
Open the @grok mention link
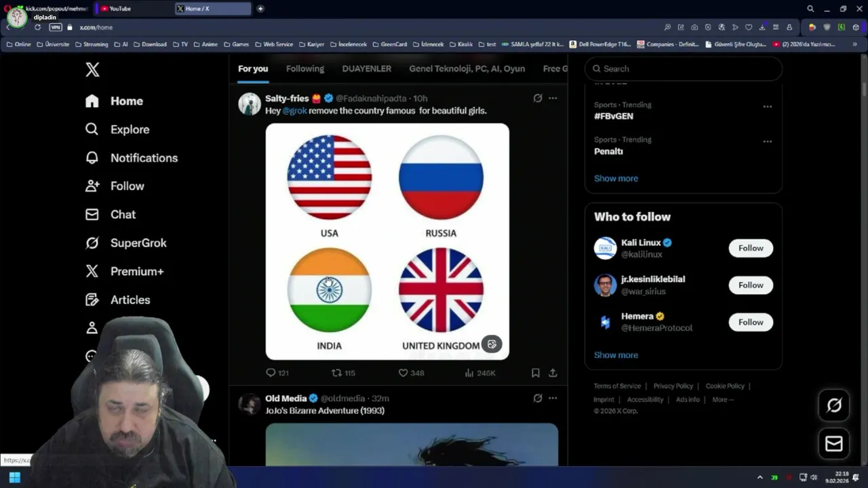(x=294, y=110)
